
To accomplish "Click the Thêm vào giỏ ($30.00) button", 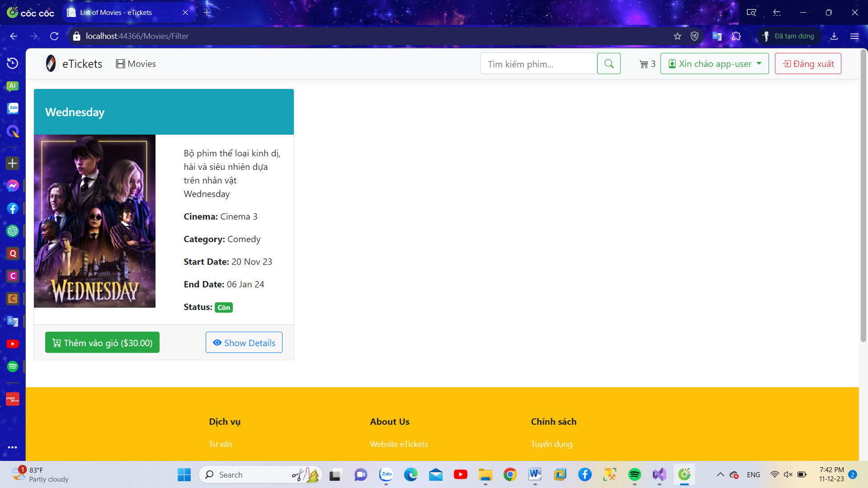I will [102, 342].
